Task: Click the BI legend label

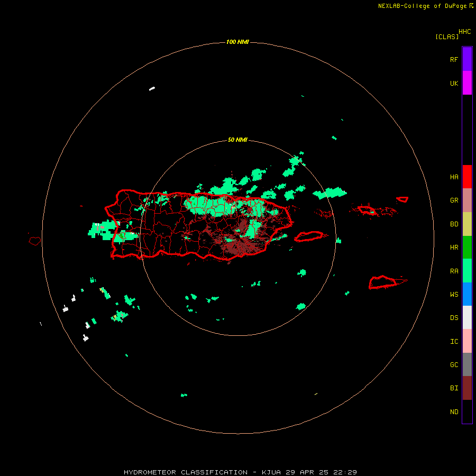Action: (x=454, y=388)
